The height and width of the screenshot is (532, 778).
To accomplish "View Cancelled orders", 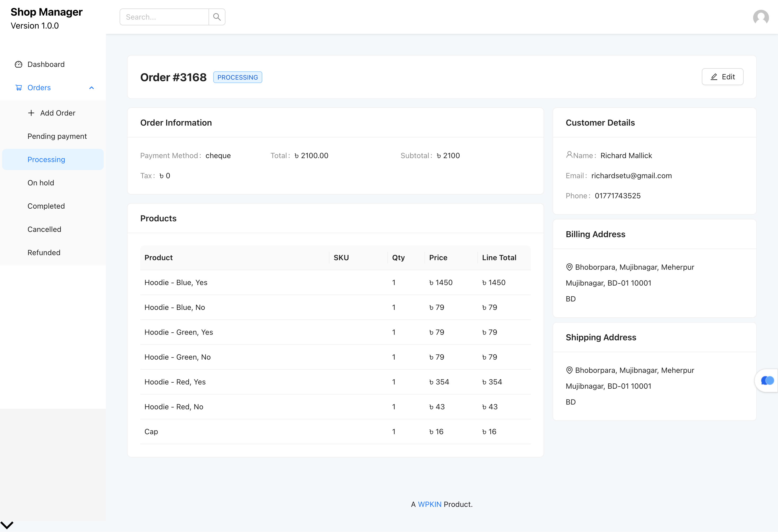I will coord(53,229).
